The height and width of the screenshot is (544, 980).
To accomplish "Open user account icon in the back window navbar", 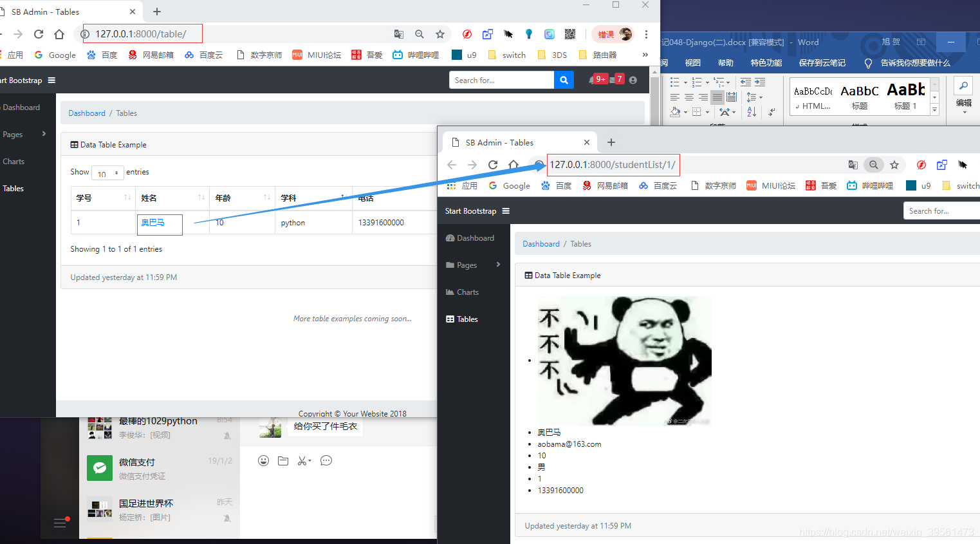I will point(633,80).
